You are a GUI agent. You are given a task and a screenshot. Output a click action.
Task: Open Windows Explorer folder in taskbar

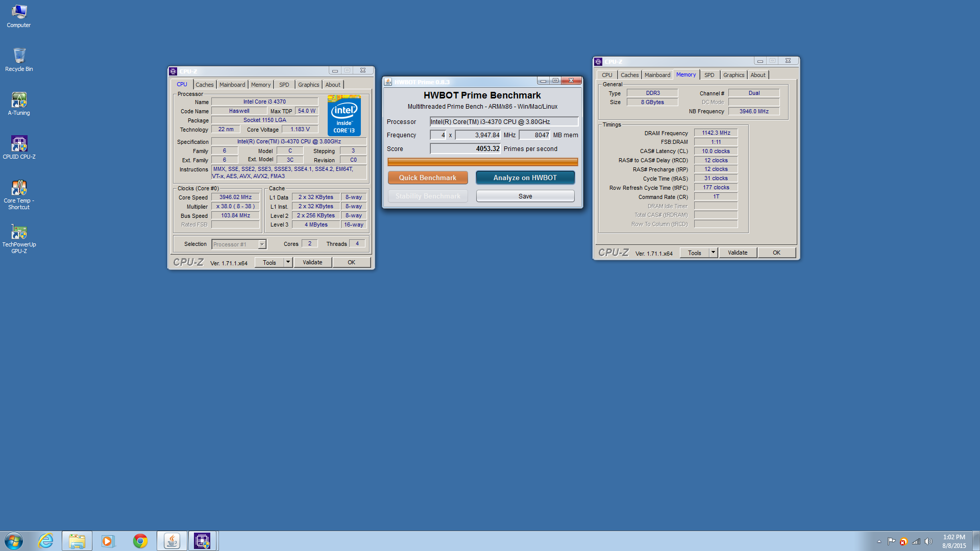pyautogui.click(x=77, y=541)
